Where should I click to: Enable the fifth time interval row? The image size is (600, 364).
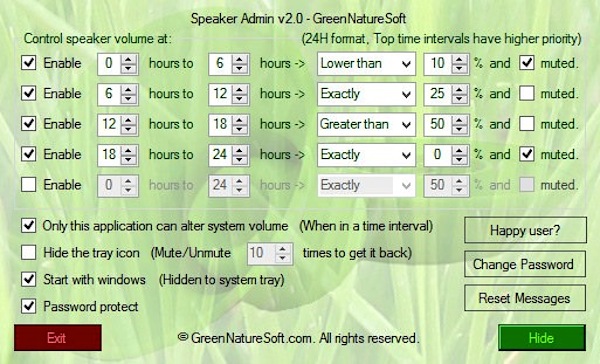coord(29,184)
